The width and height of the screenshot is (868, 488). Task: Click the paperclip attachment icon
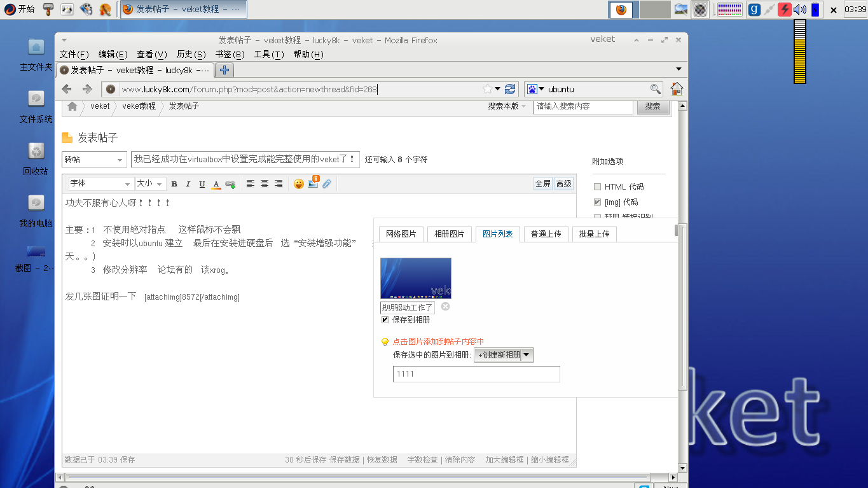(x=327, y=184)
